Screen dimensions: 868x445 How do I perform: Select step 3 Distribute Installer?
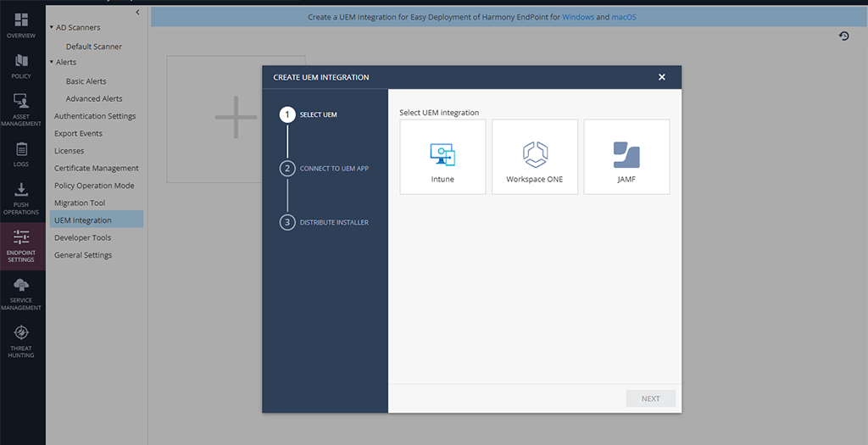(325, 222)
